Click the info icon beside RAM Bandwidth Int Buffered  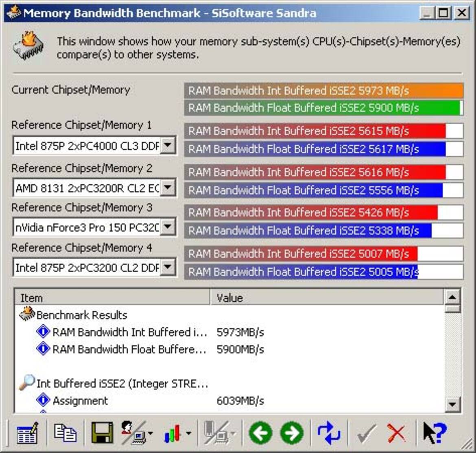(x=43, y=332)
